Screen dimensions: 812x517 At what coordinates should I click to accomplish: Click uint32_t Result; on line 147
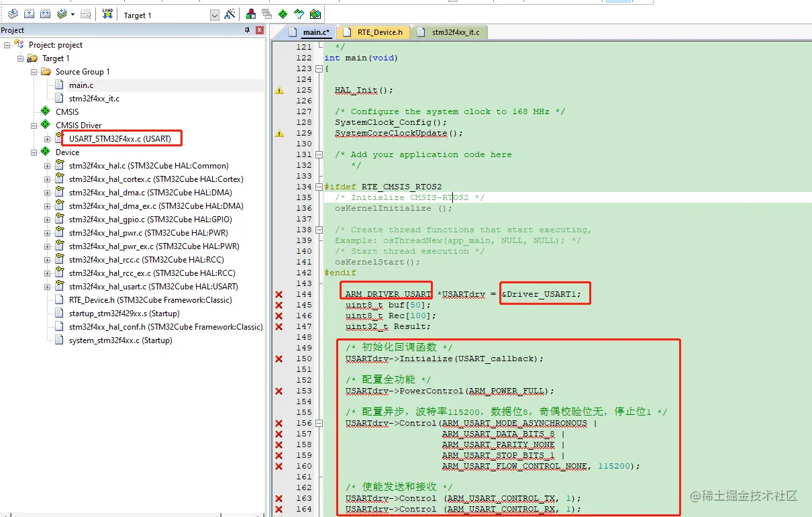click(x=388, y=326)
